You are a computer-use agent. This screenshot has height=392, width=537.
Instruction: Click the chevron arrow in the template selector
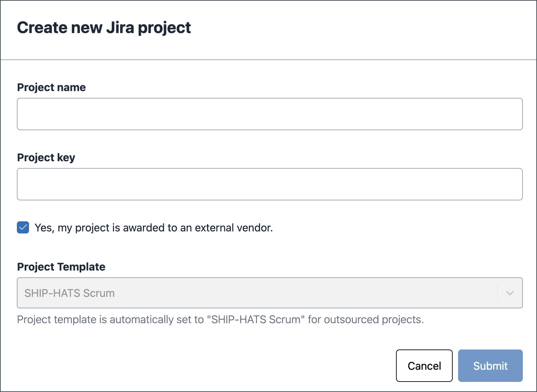(x=510, y=293)
